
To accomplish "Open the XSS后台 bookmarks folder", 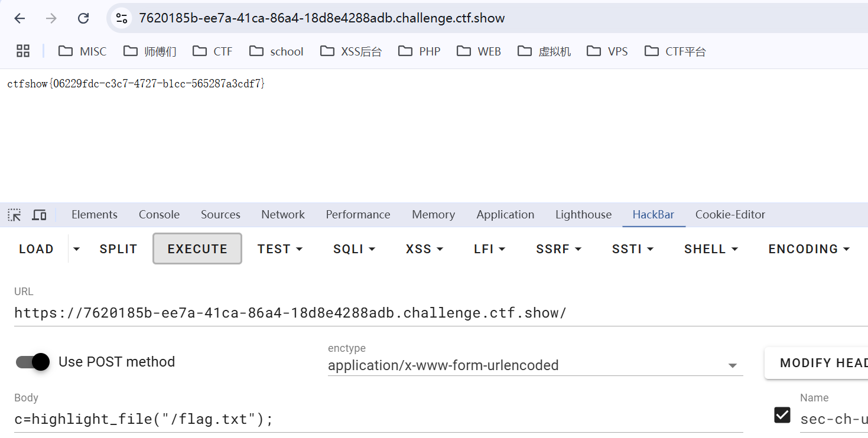I will [351, 51].
